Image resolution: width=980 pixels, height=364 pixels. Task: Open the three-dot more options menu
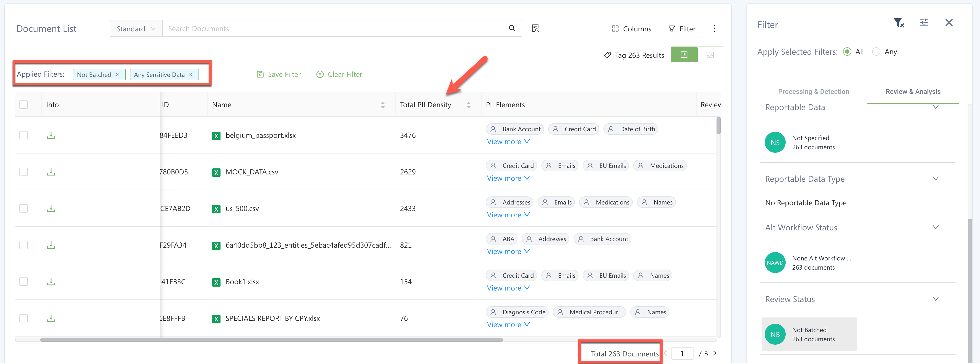pyautogui.click(x=714, y=29)
